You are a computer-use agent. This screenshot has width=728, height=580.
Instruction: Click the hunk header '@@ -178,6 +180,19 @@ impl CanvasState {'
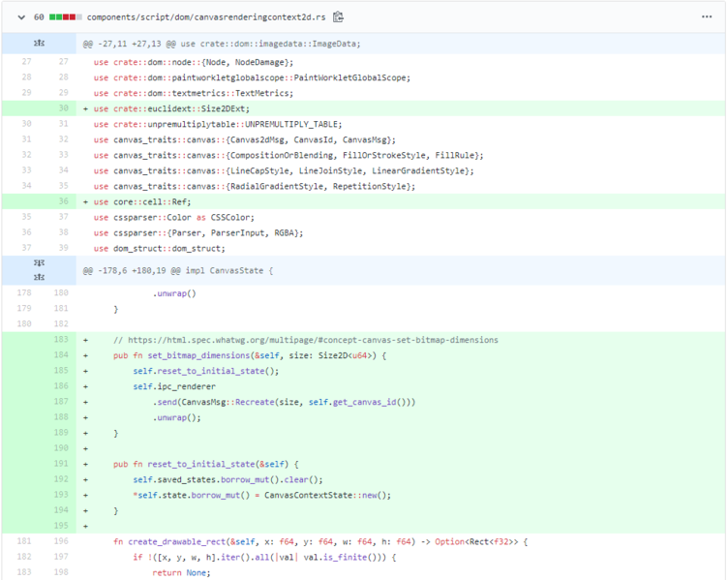pos(178,271)
